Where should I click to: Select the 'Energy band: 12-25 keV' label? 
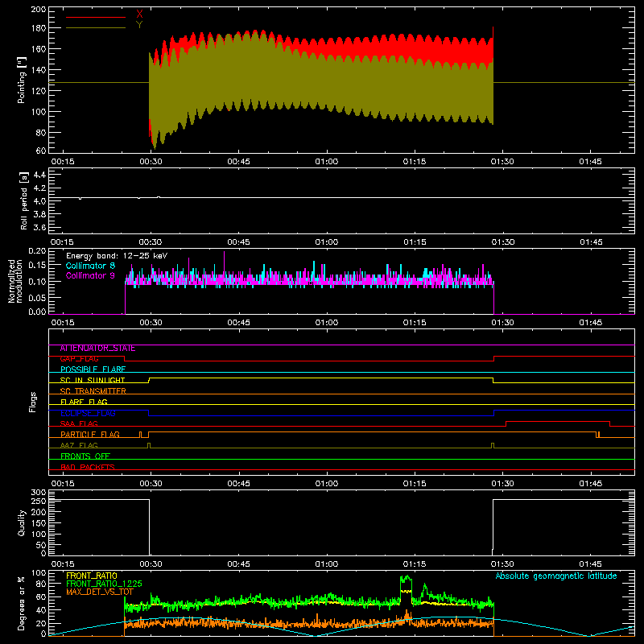pyautogui.click(x=117, y=256)
